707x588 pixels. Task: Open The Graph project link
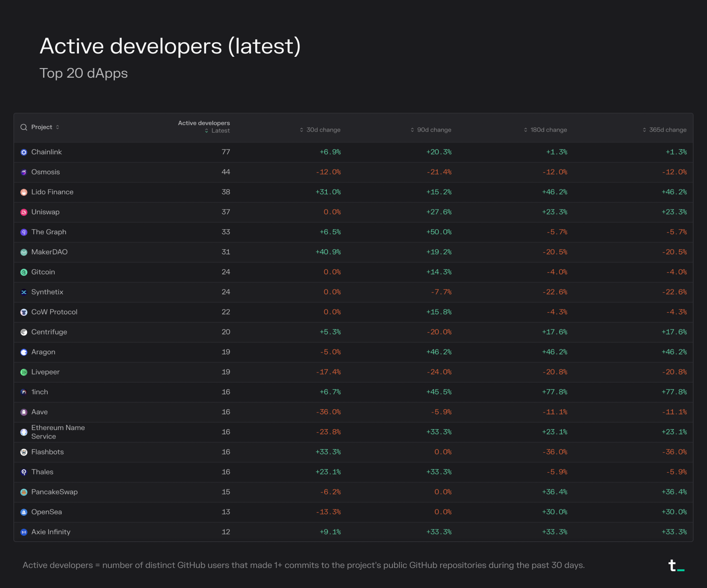pyautogui.click(x=48, y=232)
